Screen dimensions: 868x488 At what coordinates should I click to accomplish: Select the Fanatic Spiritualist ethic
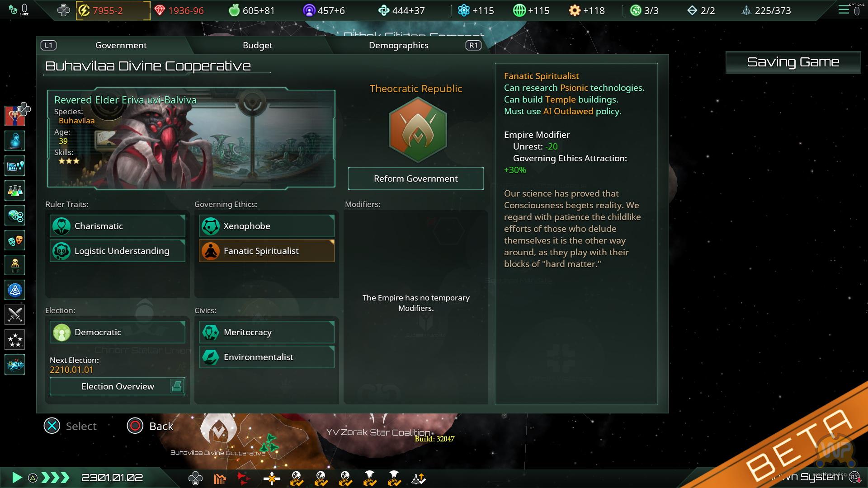point(267,251)
